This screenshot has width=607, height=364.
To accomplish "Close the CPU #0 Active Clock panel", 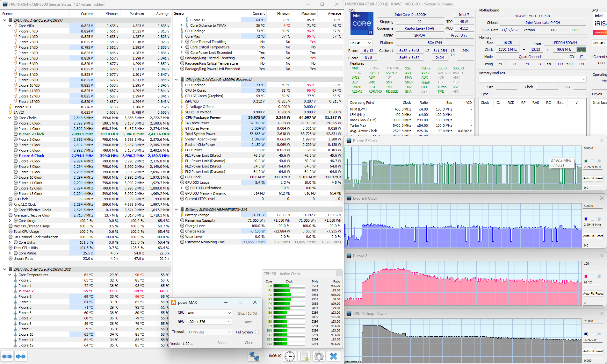I will [339, 274].
